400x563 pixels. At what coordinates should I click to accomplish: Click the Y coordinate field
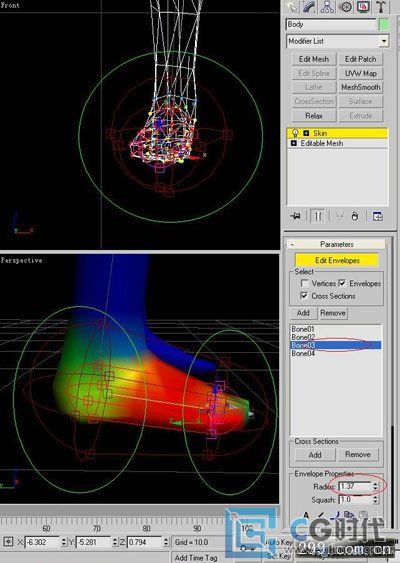[x=93, y=542]
